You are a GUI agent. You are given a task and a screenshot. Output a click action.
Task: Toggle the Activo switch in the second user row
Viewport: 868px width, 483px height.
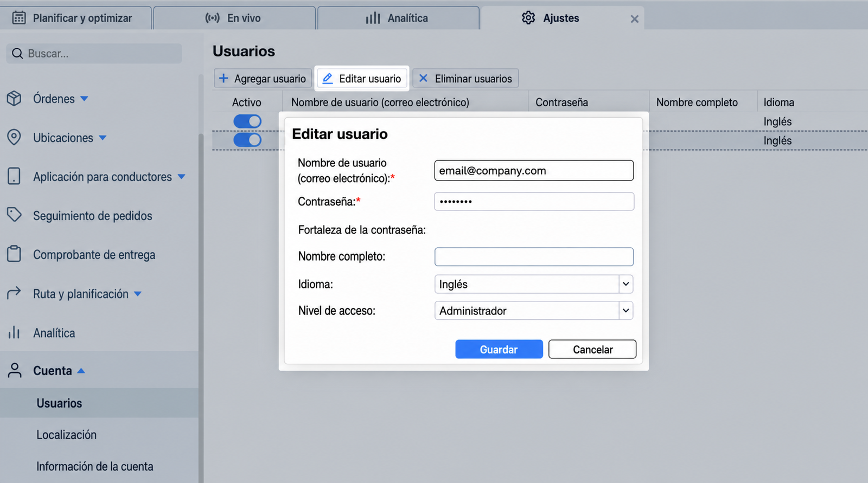click(247, 140)
